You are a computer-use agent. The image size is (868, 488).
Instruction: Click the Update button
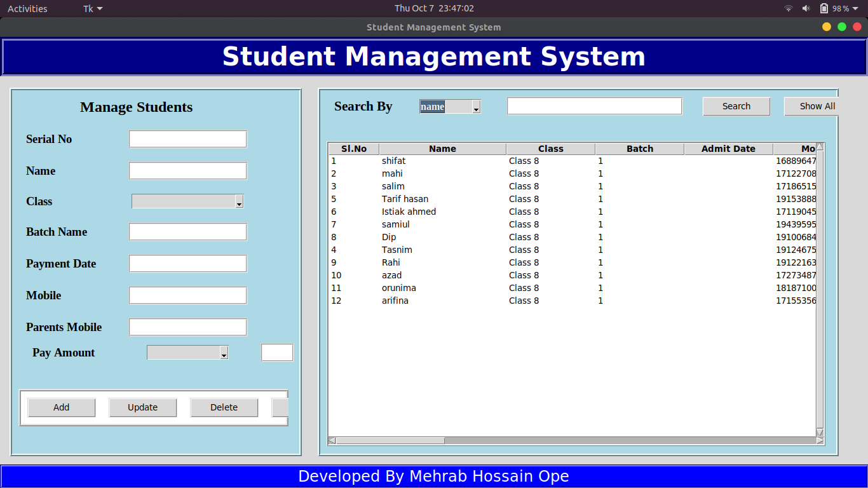[x=142, y=407]
